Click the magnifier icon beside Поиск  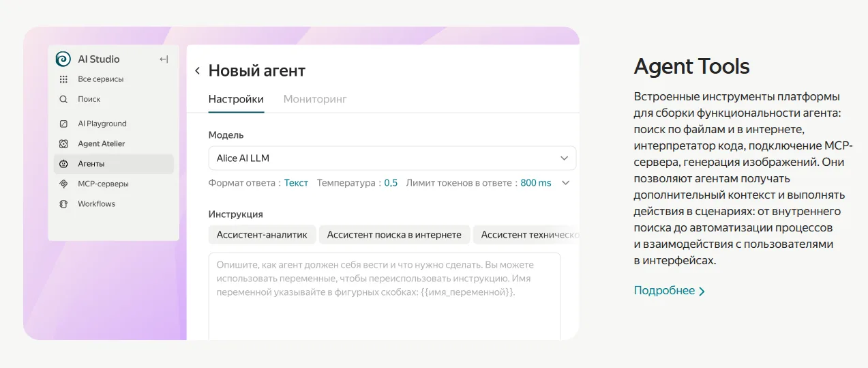coord(63,99)
